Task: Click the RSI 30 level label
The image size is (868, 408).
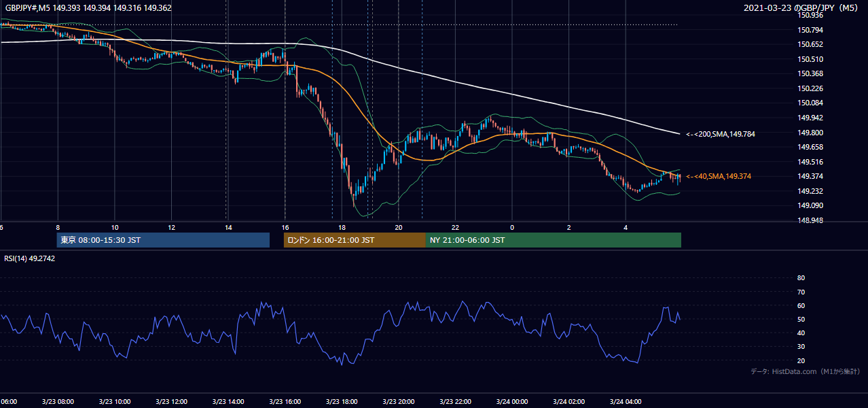Action: point(801,347)
